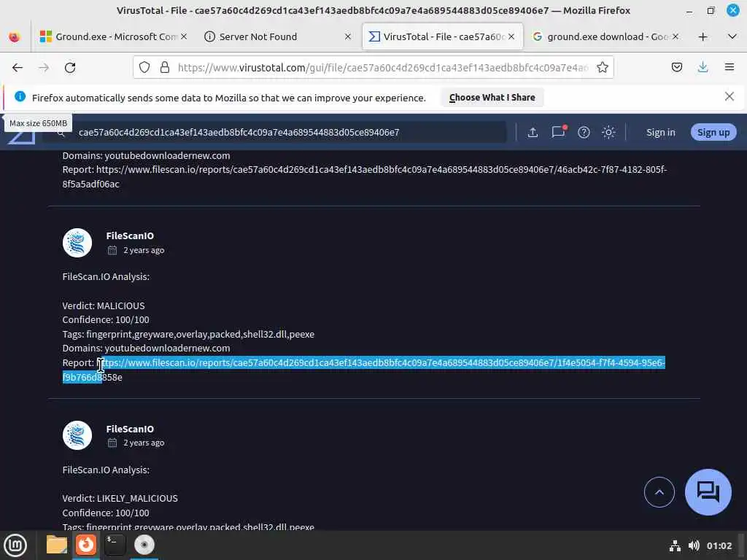This screenshot has height=560, width=747.
Task: Click the disc media icon in the taskbar
Action: pyautogui.click(x=144, y=545)
